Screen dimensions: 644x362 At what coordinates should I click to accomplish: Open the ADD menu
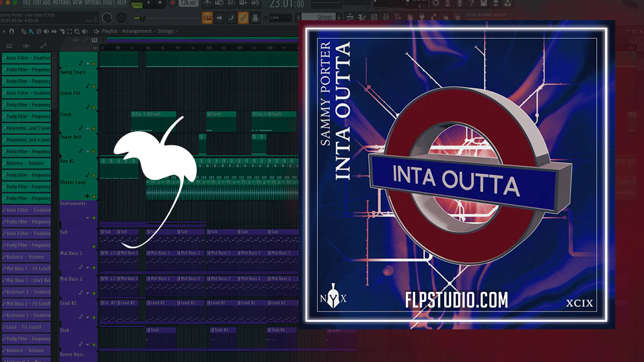pos(47,3)
